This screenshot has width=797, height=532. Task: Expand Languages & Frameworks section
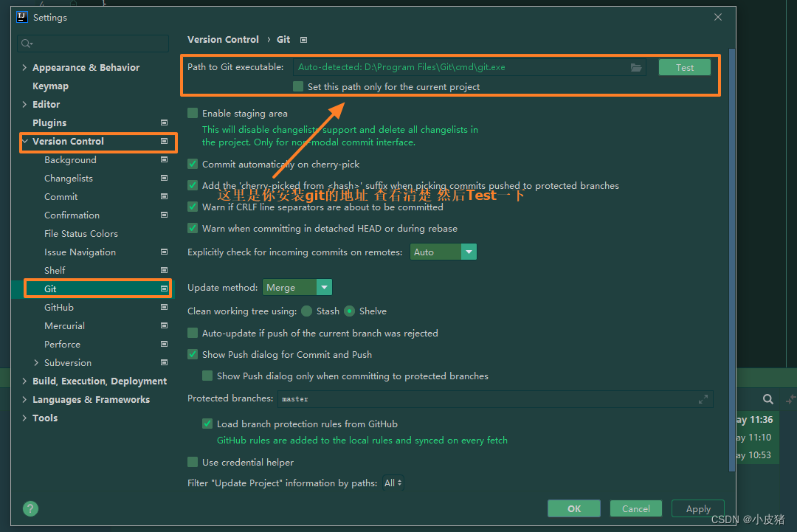[x=24, y=399]
